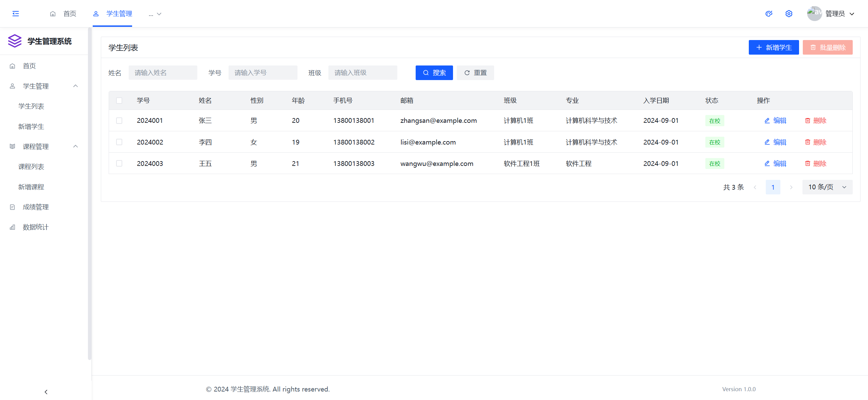The width and height of the screenshot is (868, 400).
Task: Click the edit pencil icon for 王五
Action: [767, 164]
